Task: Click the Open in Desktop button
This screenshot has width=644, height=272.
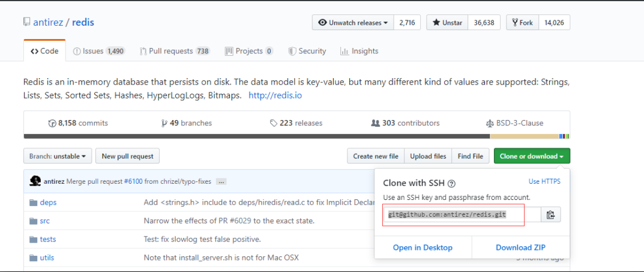Action: [x=423, y=247]
